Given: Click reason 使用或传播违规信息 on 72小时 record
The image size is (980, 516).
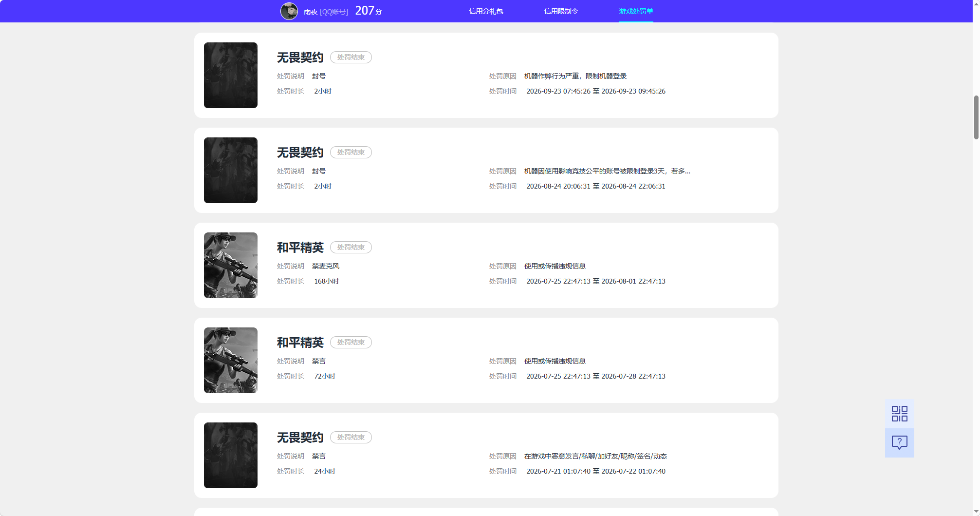Looking at the screenshot, I should tap(555, 361).
